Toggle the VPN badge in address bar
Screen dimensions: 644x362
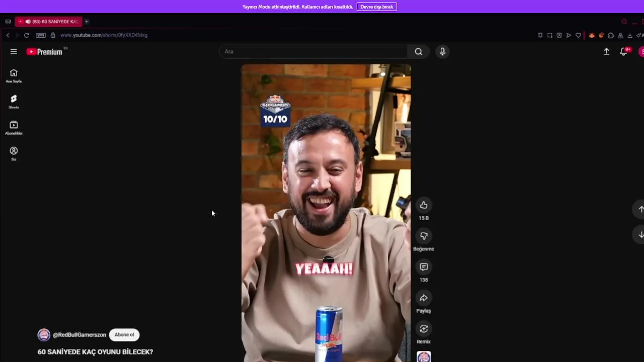(41, 35)
